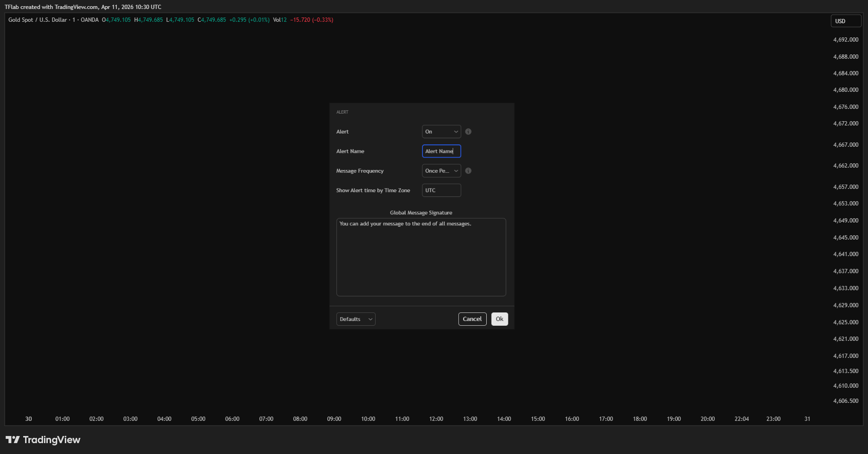Click the 01:00 time axis label

pos(62,419)
